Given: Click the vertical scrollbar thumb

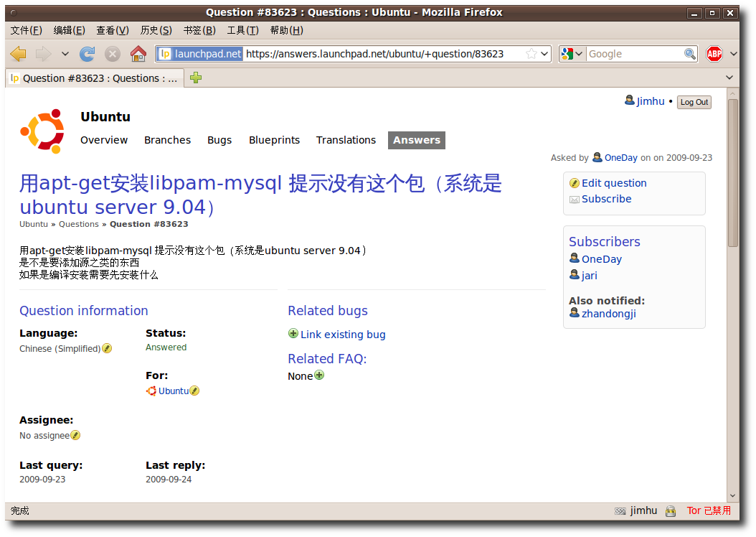Looking at the screenshot, I should (x=733, y=173).
